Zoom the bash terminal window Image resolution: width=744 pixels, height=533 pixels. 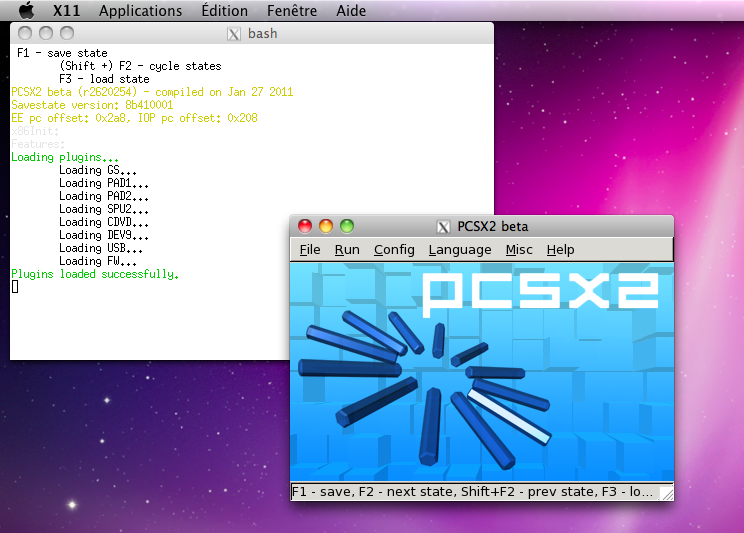pyautogui.click(x=67, y=33)
